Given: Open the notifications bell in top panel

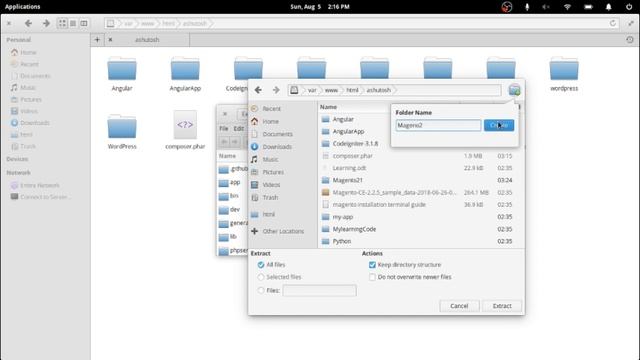Looking at the screenshot, I should click(x=609, y=7).
